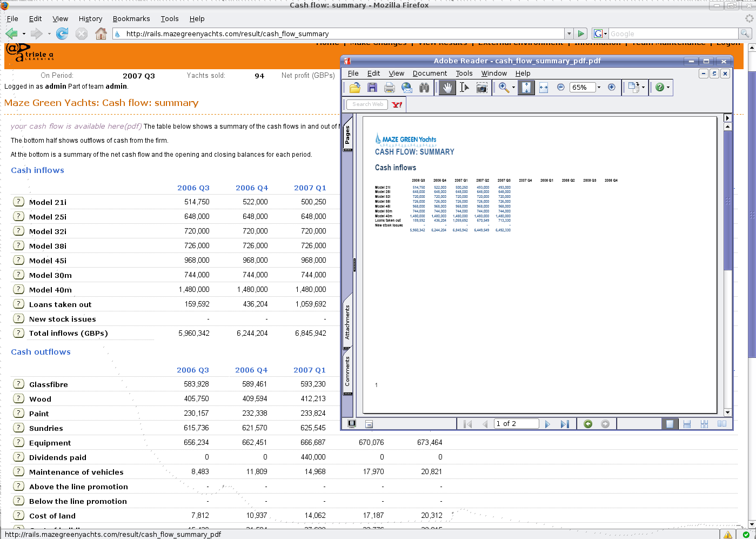Activate the Snapshot camera tool
This screenshot has height=539, width=756.
(x=482, y=87)
